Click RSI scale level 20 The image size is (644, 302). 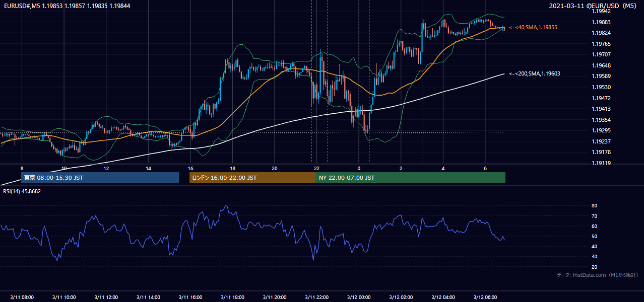594,267
